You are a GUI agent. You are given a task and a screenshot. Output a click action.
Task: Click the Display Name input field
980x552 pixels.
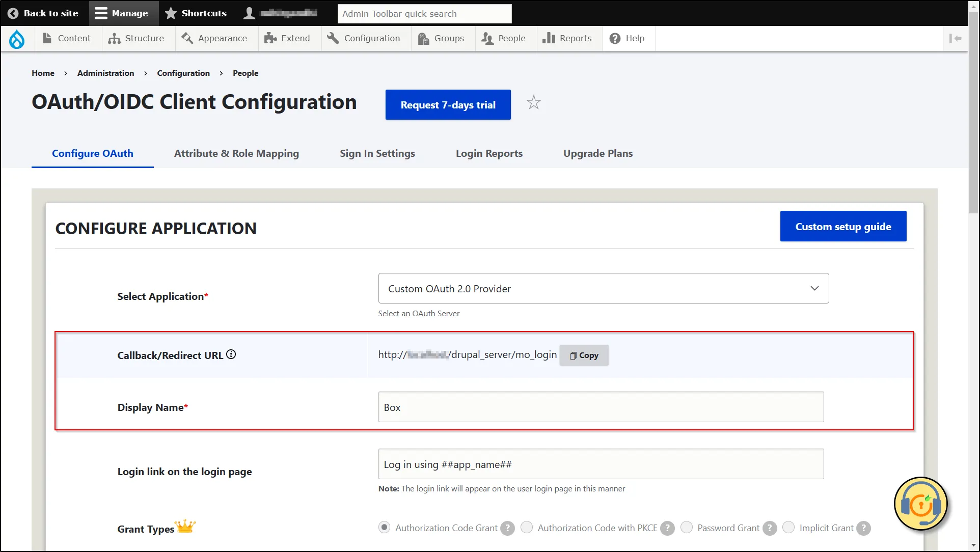point(601,406)
